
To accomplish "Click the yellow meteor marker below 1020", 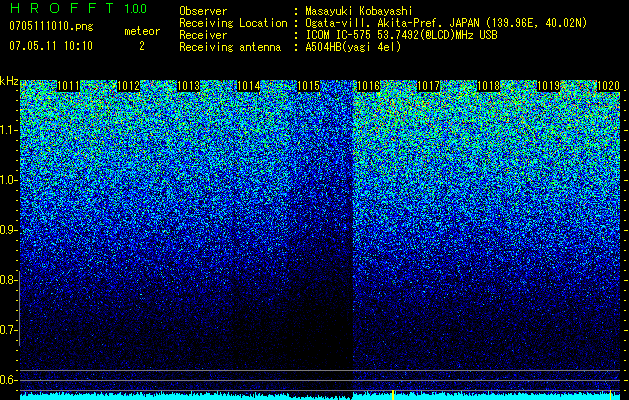I will tap(611, 395).
